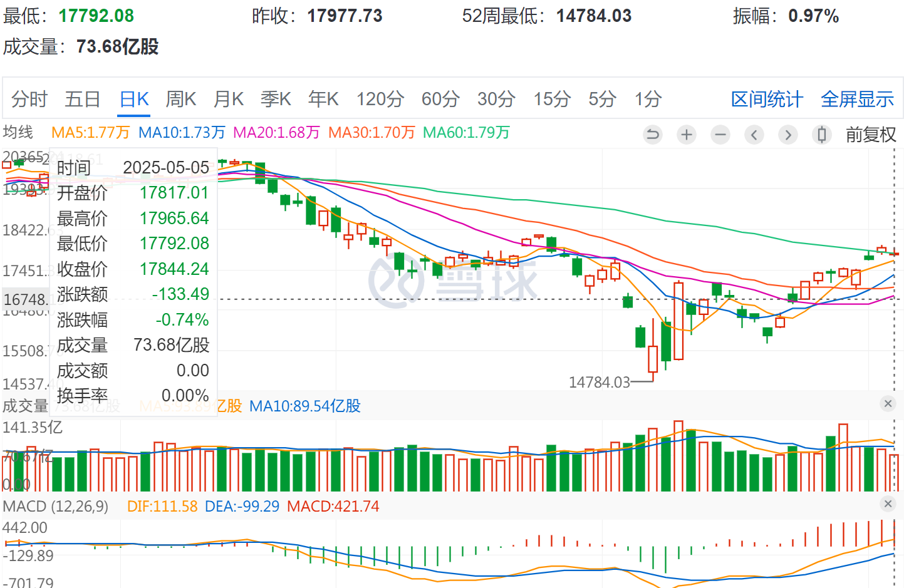Click the MA60:1.79万 moving average label

[466, 132]
